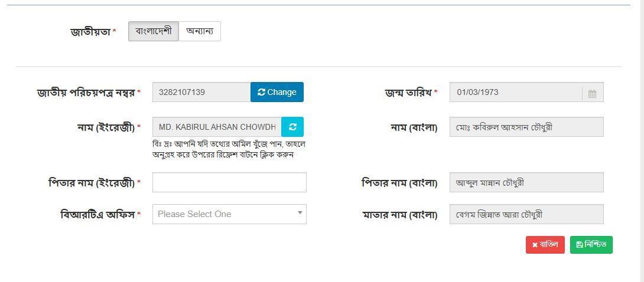Click the English name field MD. KABIRUL
This screenshot has width=644, height=282.
[217, 127]
